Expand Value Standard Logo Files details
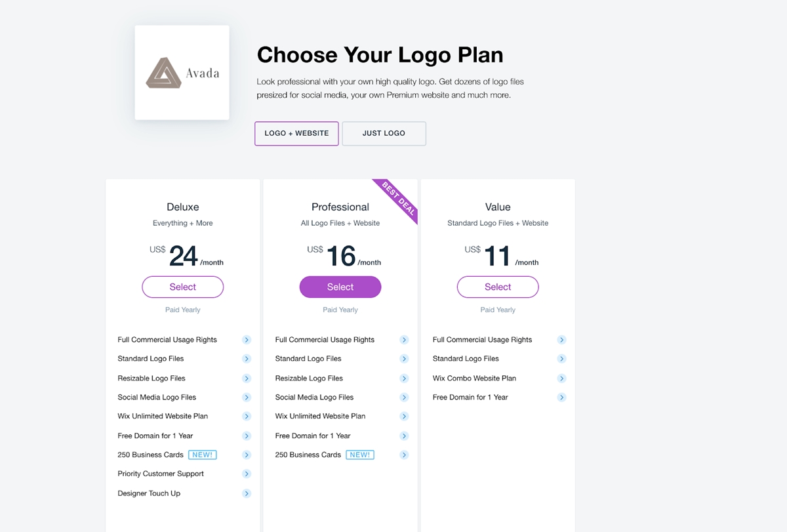 click(x=561, y=359)
